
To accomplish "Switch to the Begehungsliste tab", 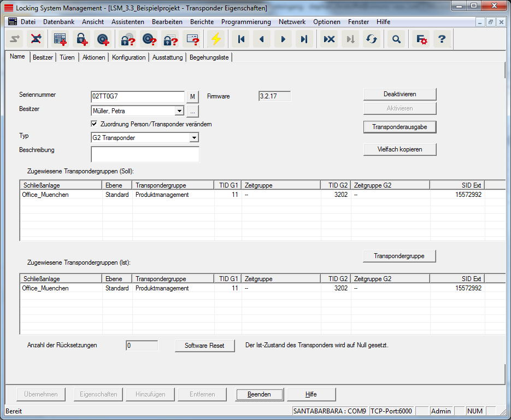I will tap(209, 57).
